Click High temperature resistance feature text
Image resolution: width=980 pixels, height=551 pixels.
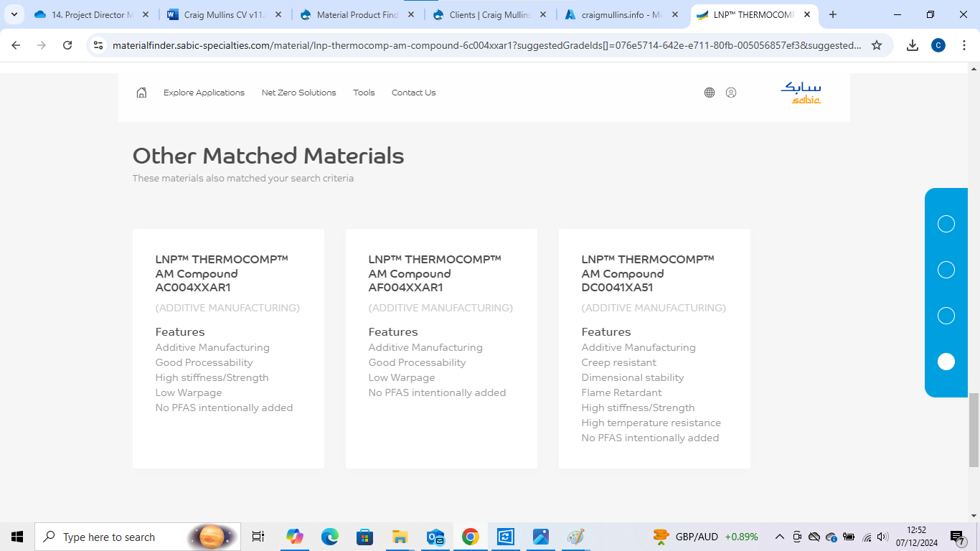(x=651, y=423)
